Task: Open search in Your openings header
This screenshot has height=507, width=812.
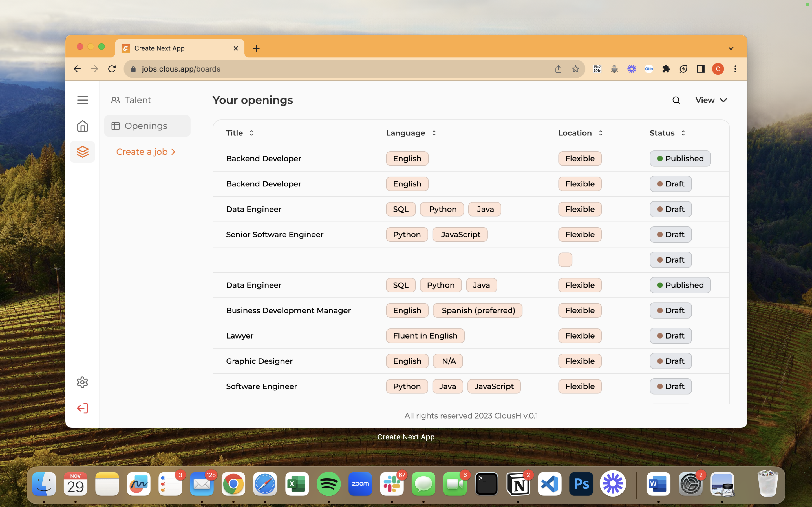Action: [676, 100]
